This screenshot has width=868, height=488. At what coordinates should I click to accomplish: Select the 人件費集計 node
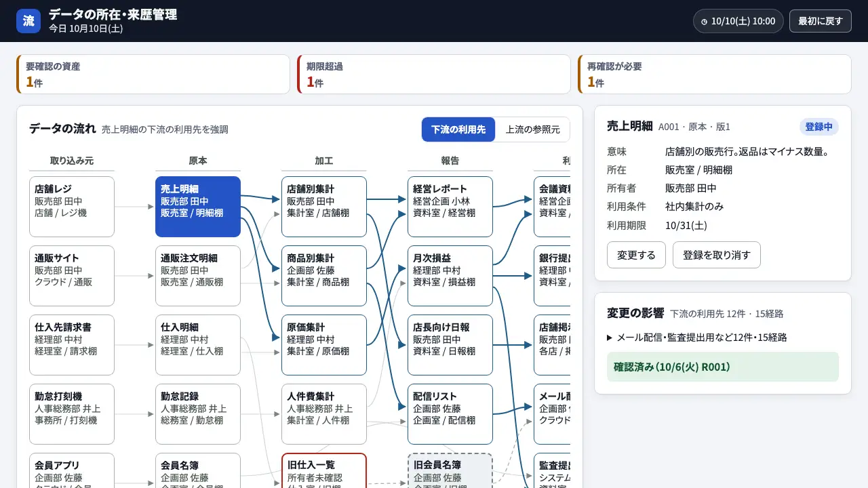pos(324,414)
